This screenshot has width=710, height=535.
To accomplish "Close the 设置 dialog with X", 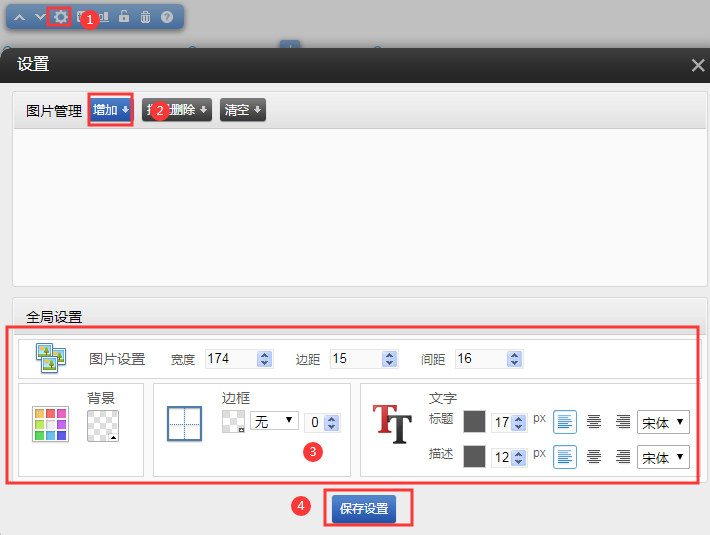I will pyautogui.click(x=697, y=65).
